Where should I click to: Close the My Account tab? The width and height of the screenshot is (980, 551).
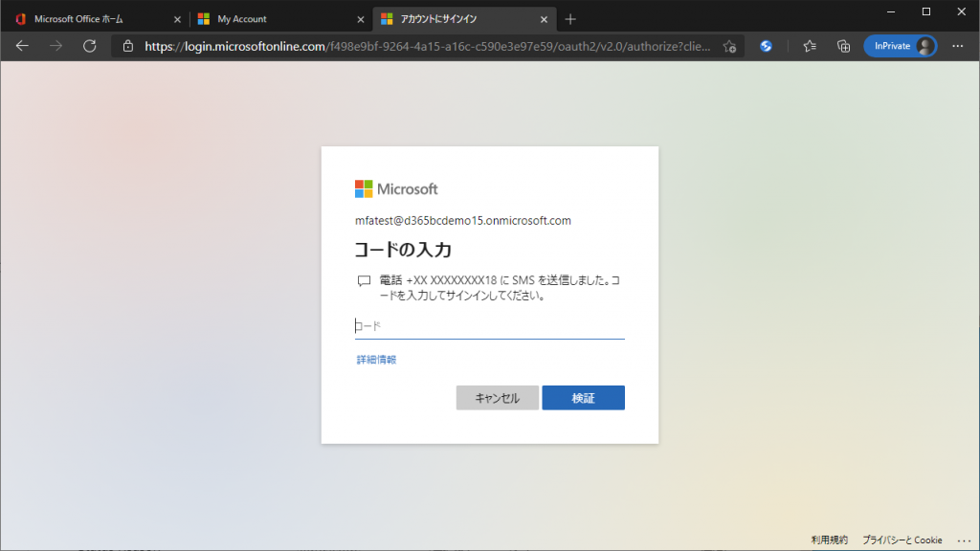(361, 19)
